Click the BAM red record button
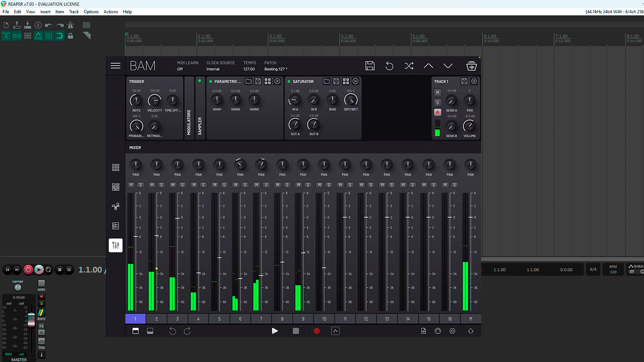The image size is (644, 362). pos(317,331)
